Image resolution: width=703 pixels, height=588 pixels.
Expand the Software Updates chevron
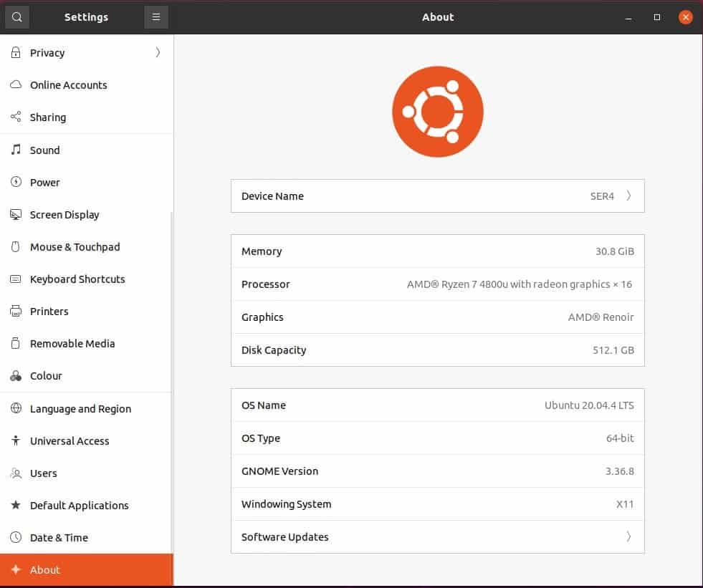pos(628,537)
